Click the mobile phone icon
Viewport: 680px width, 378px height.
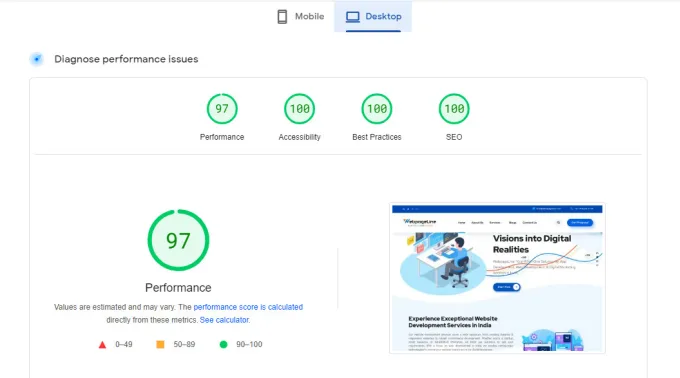pos(282,16)
